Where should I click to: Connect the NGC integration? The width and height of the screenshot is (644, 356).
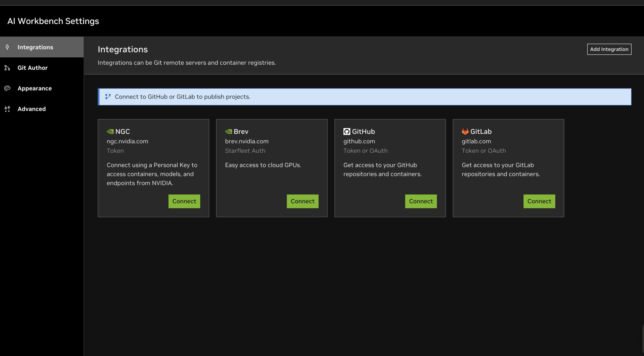pyautogui.click(x=184, y=201)
